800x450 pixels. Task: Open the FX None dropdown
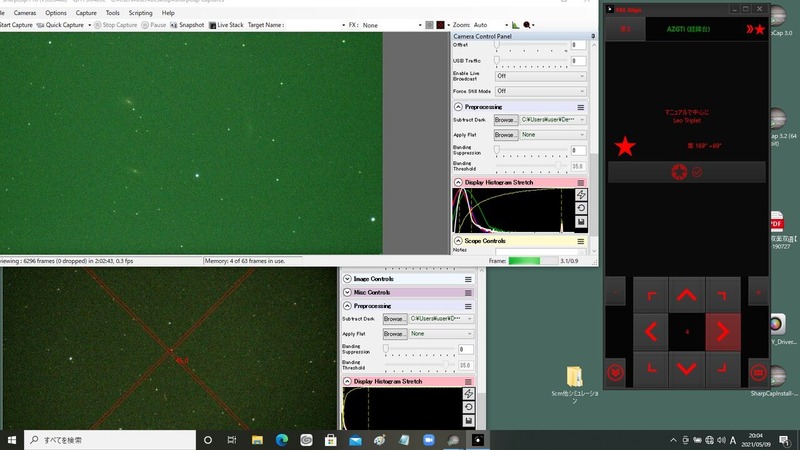392,25
